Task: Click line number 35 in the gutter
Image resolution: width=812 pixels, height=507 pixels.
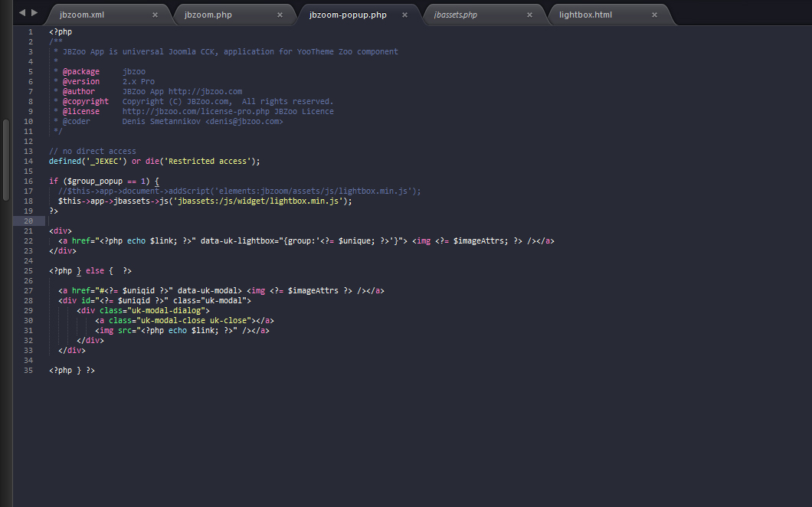Action: pyautogui.click(x=28, y=370)
